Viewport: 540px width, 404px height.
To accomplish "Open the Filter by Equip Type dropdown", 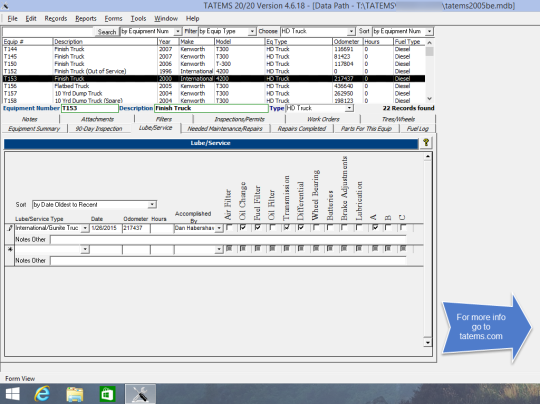I will pos(252,31).
